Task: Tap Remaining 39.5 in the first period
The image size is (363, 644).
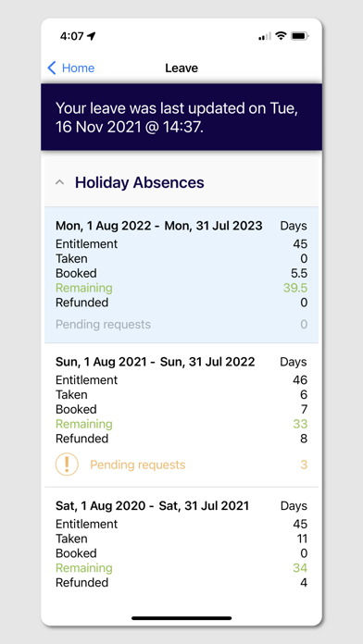Action: click(x=181, y=288)
